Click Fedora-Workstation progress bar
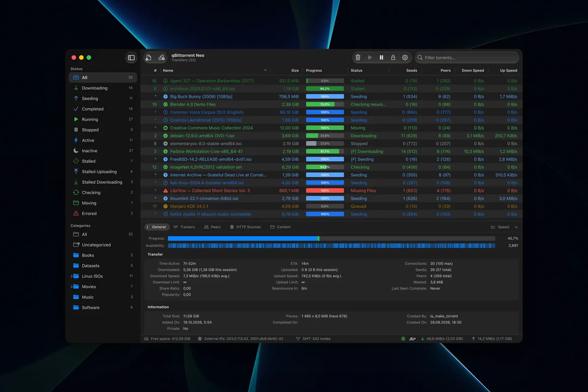 [x=325, y=152]
